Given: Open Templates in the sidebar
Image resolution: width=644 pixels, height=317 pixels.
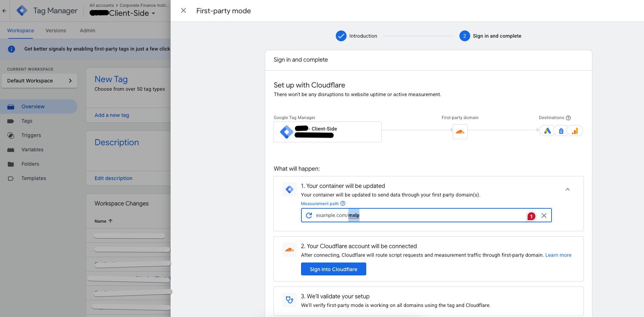Looking at the screenshot, I should tap(34, 178).
